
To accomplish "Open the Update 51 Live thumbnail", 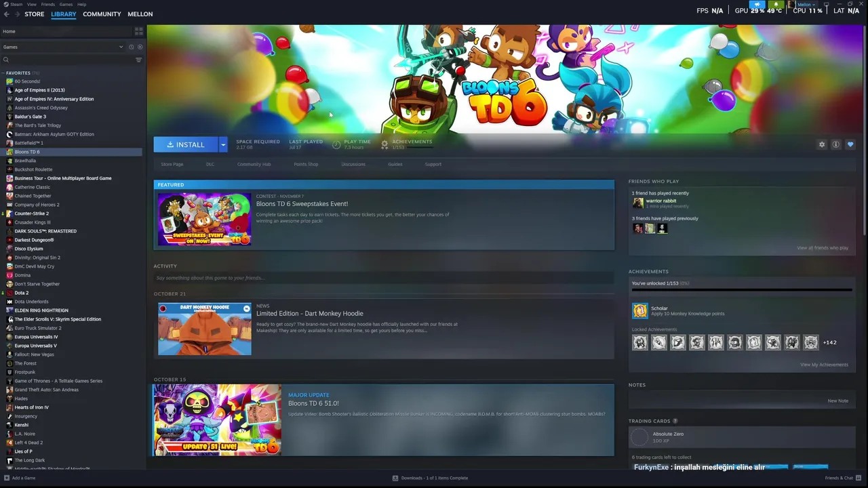I will point(217,420).
